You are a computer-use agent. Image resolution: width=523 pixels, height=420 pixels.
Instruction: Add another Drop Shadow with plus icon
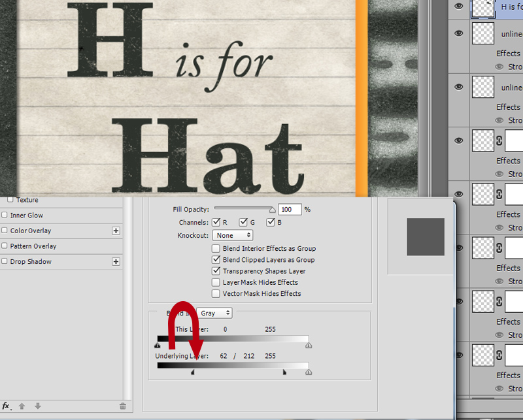[x=116, y=262]
